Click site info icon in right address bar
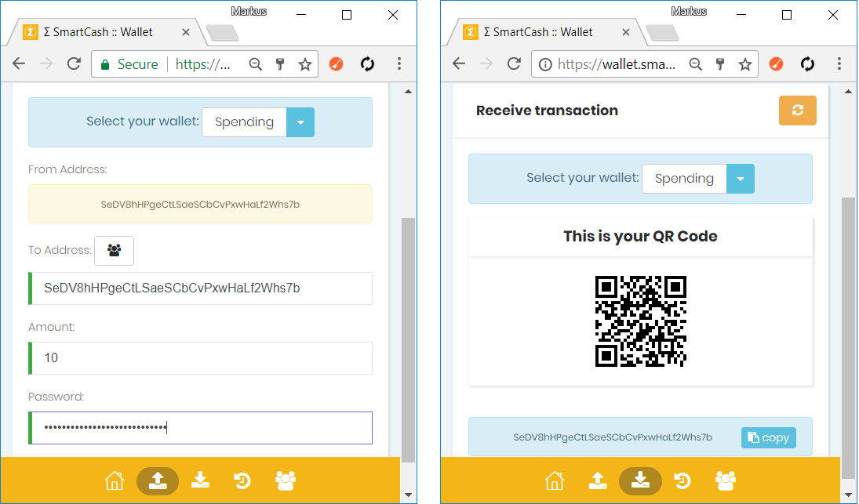 tap(545, 64)
